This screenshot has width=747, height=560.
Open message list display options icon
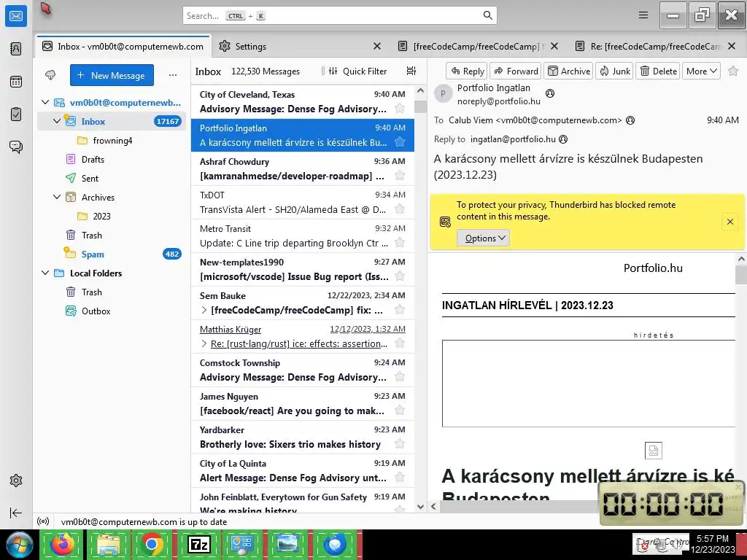411,71
